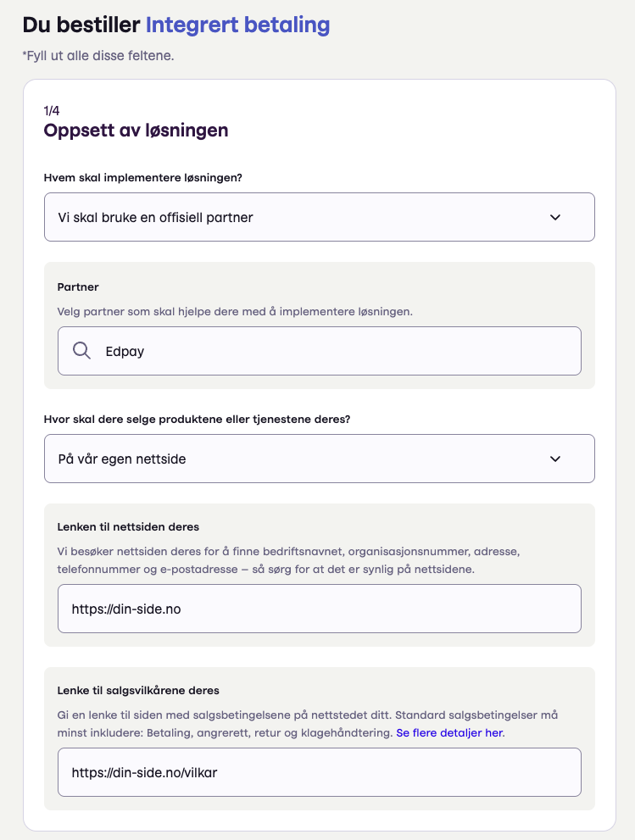Click the magnifier icon in the Partner search field
The width and height of the screenshot is (635, 840).
[x=82, y=351]
